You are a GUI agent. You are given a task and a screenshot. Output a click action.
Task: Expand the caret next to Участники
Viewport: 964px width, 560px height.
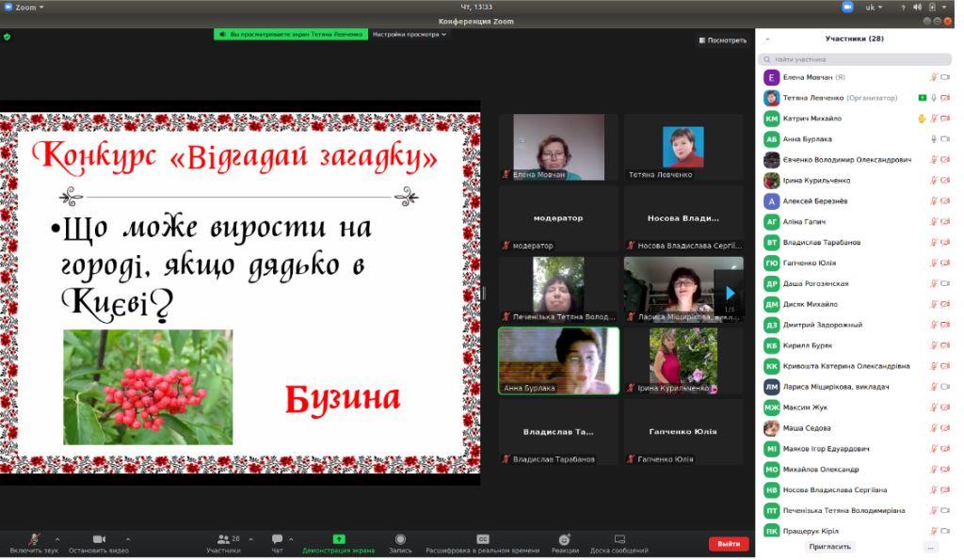[x=250, y=539]
